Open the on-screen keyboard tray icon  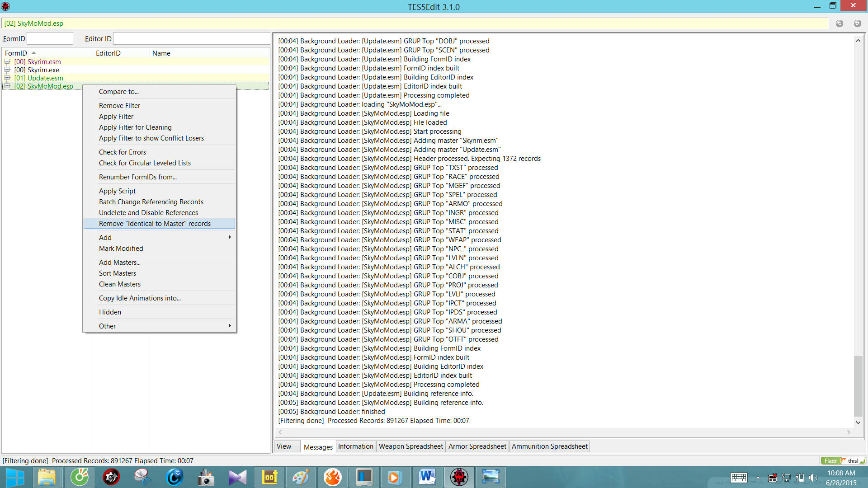[739, 478]
